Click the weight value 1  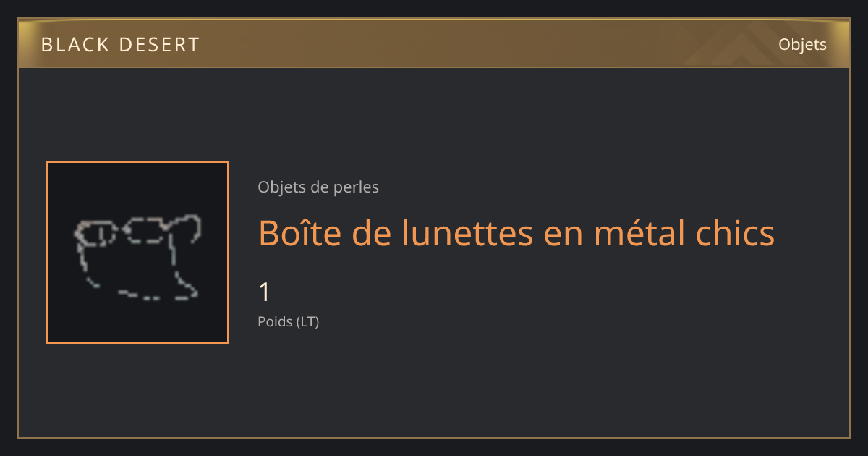[x=265, y=292]
